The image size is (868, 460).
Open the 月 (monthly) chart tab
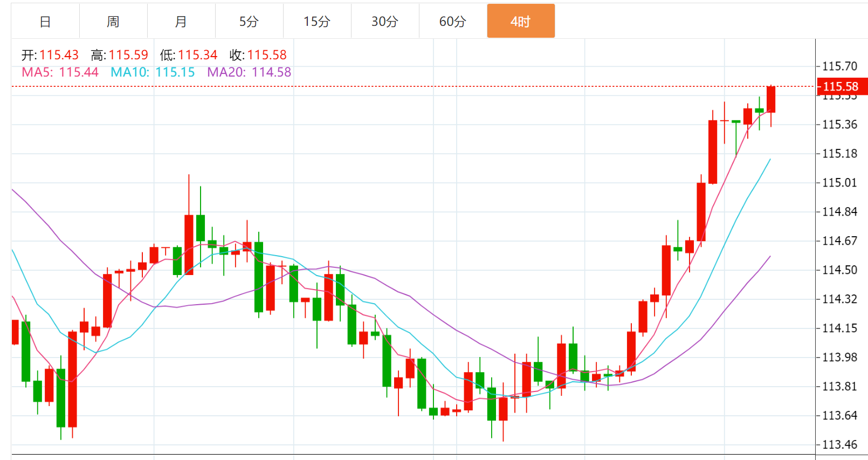(x=181, y=22)
